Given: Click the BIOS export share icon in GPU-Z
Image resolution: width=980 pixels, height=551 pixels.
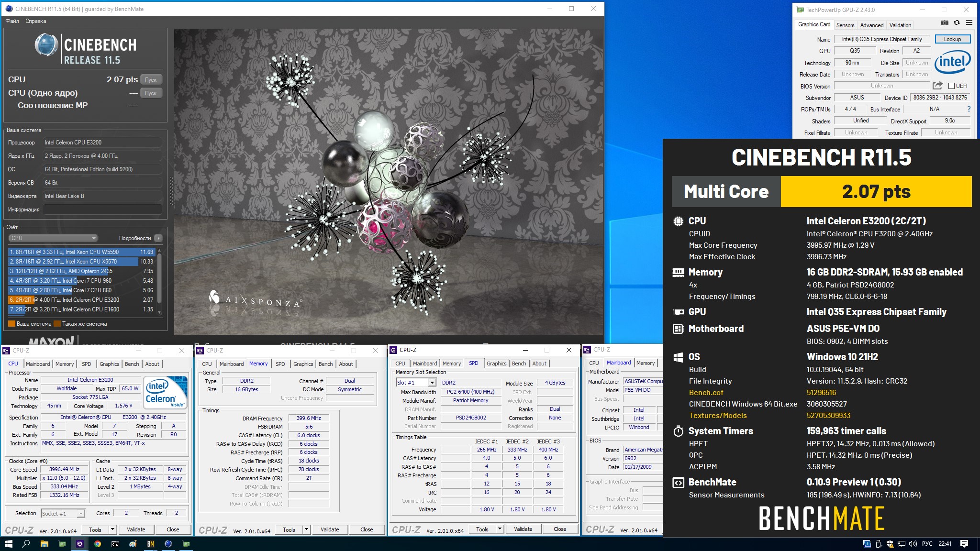Looking at the screenshot, I should point(937,85).
